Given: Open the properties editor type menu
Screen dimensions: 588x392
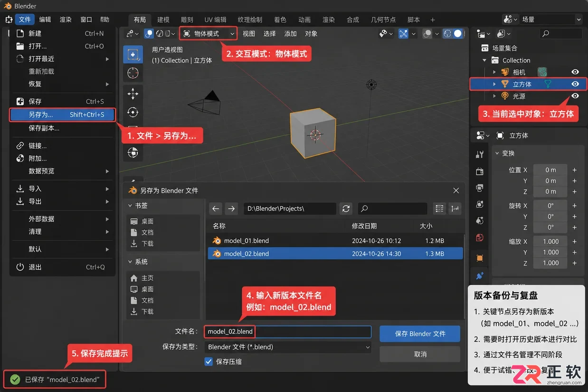Looking at the screenshot, I should point(484,135).
